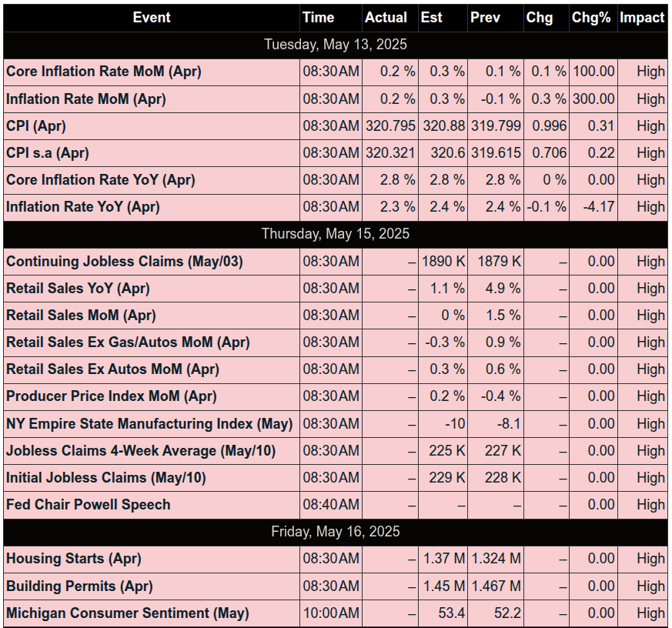
Task: Open Continuing Jobless Claims (May/03) event
Action: (125, 262)
